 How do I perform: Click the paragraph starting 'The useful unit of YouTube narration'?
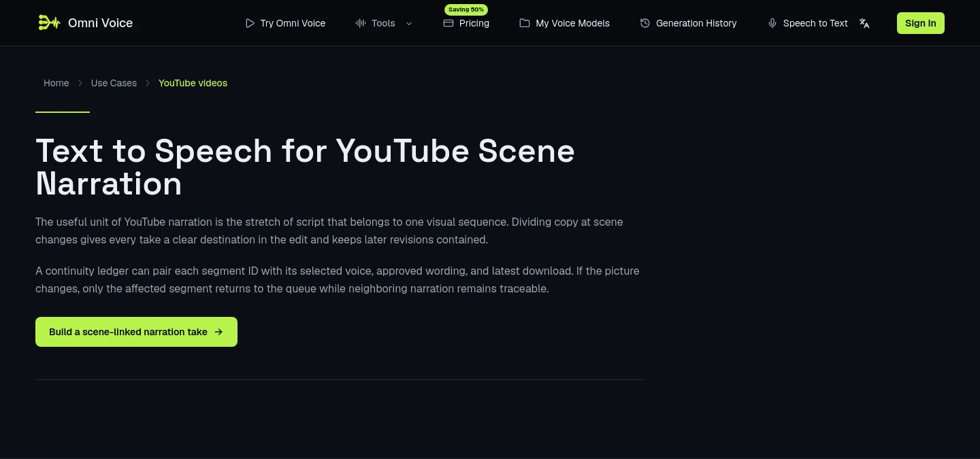coord(329,231)
